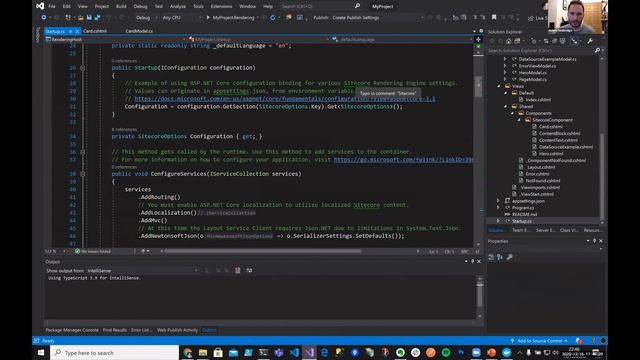This screenshot has width=640, height=360.
Task: Switch to the Card.cshtml tab
Action: [x=95, y=31]
